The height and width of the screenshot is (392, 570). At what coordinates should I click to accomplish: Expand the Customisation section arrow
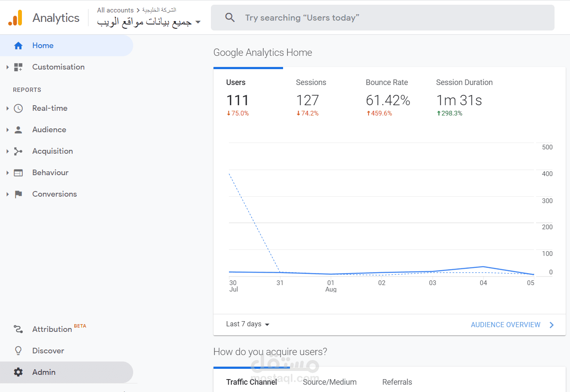tap(7, 67)
